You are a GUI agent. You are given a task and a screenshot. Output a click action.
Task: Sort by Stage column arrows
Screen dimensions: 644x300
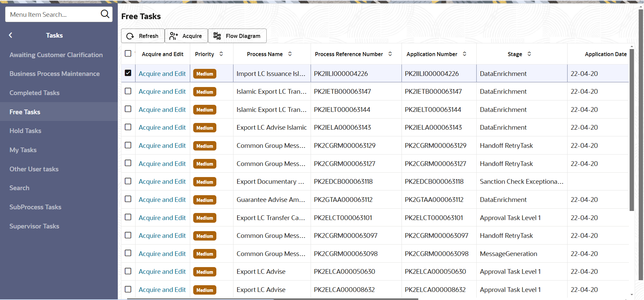pyautogui.click(x=529, y=54)
